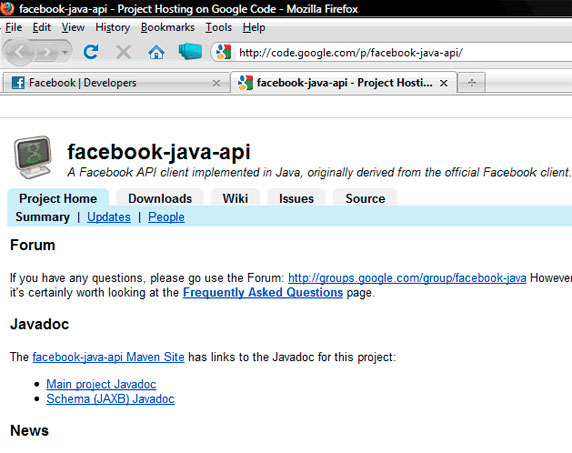
Task: Open the Bookmarks menu
Action: point(167,27)
